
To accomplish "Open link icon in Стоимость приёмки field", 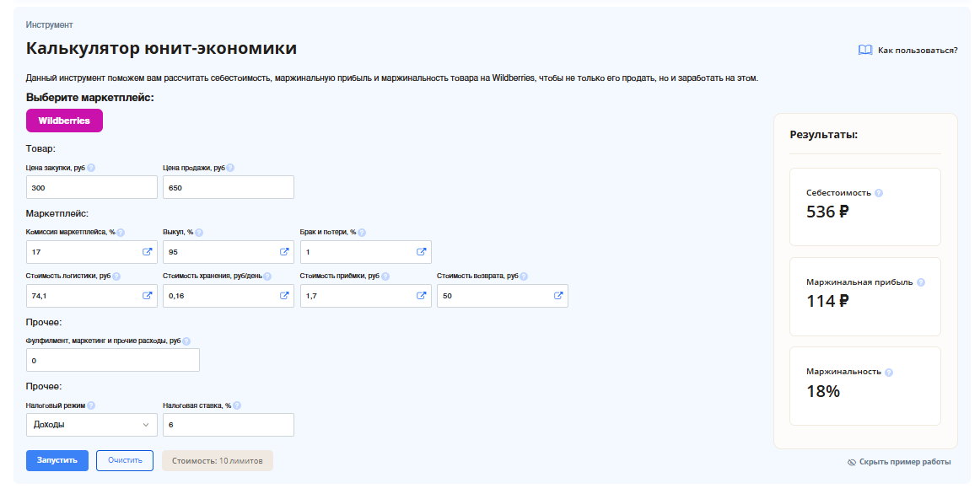I will coord(422,296).
